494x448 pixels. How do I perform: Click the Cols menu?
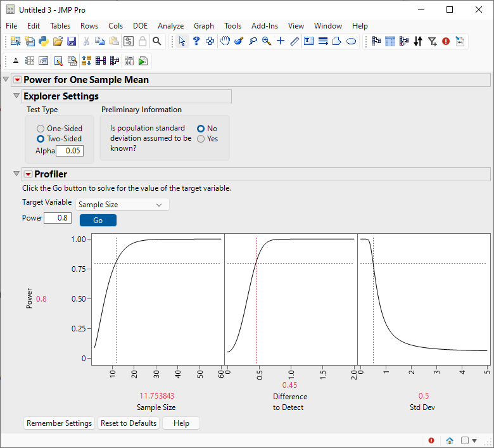(x=116, y=26)
